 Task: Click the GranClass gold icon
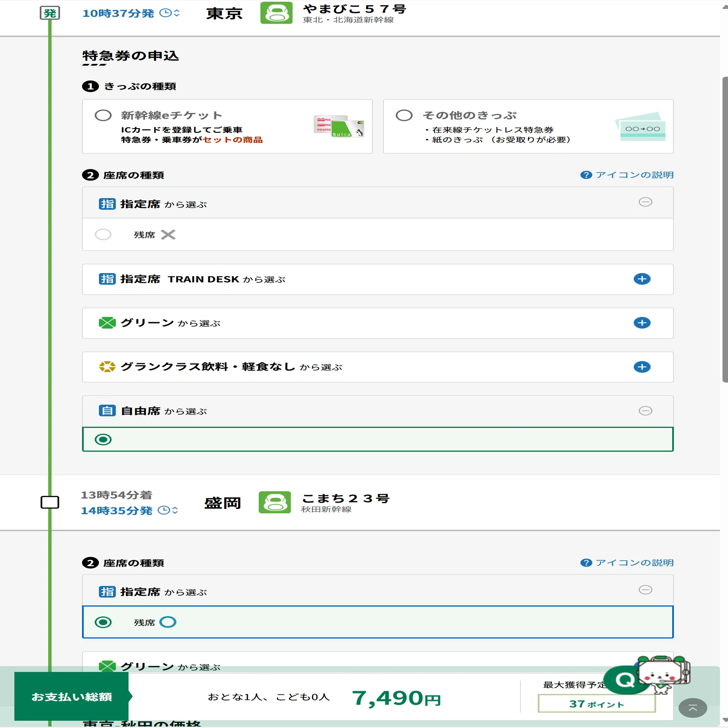point(107,367)
